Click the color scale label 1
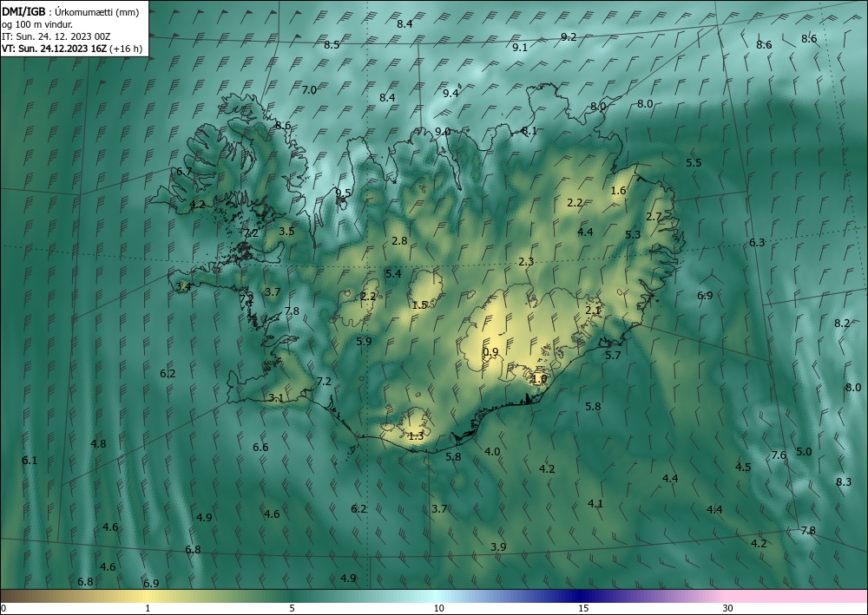Screen dimensions: 868x615 [x=148, y=609]
